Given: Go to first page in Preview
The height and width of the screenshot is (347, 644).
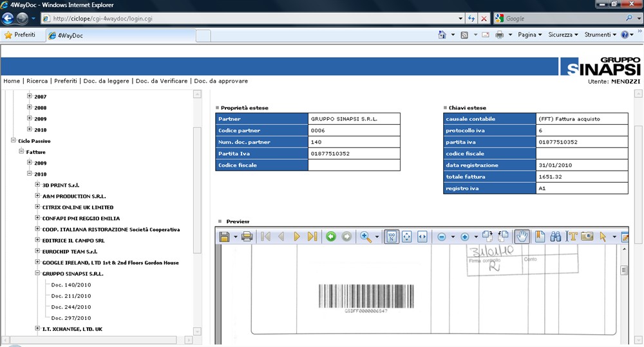Looking at the screenshot, I should coord(265,236).
